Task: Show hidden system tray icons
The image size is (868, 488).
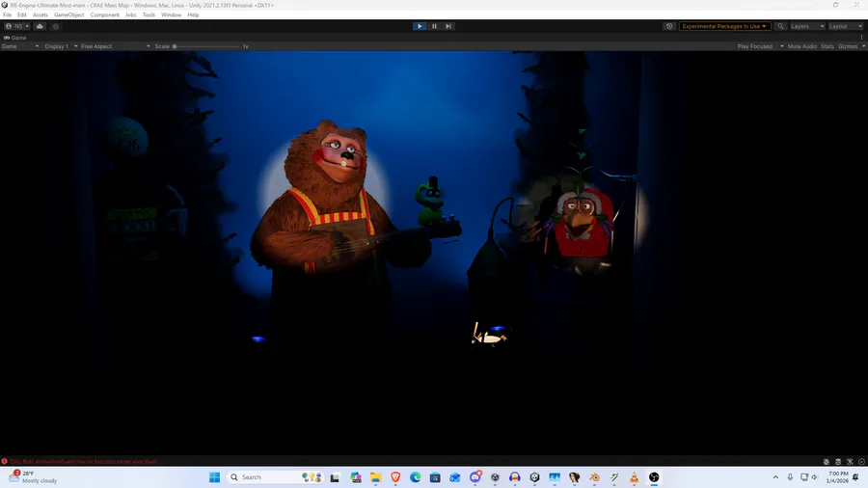Action: click(x=775, y=477)
